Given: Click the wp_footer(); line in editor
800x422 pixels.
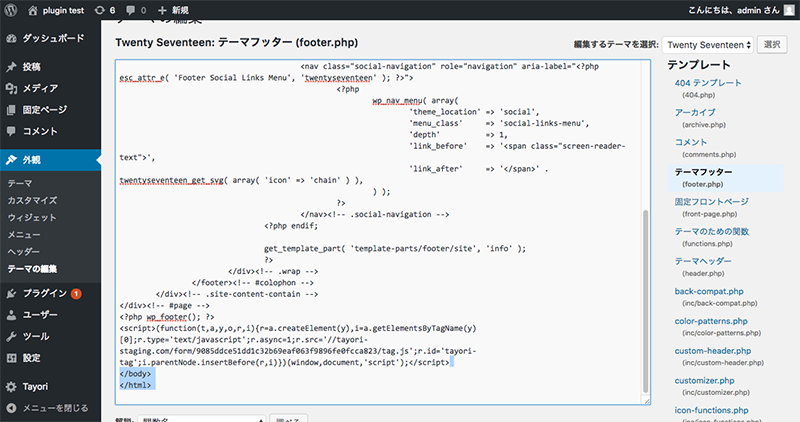Looking at the screenshot, I should click(167, 317).
